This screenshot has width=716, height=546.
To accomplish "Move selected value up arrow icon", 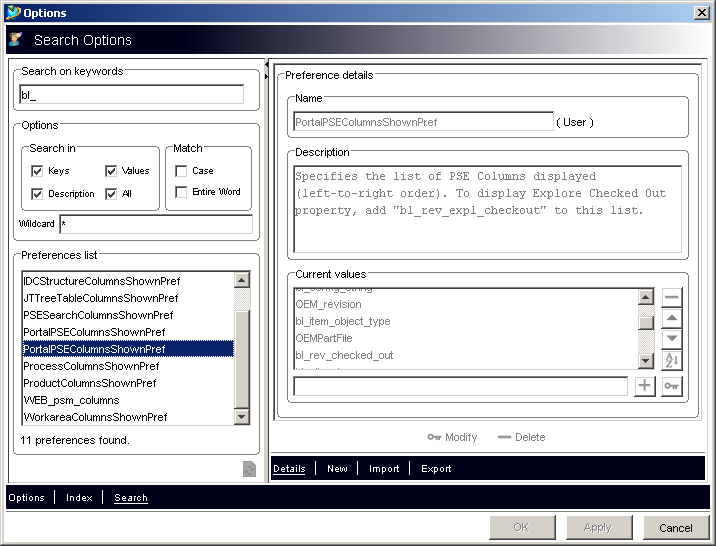I will click(x=672, y=318).
